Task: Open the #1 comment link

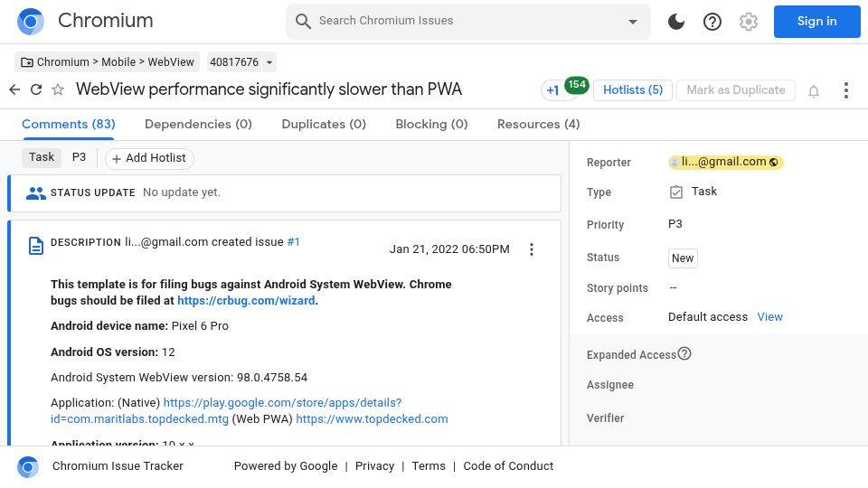Action: coord(293,242)
